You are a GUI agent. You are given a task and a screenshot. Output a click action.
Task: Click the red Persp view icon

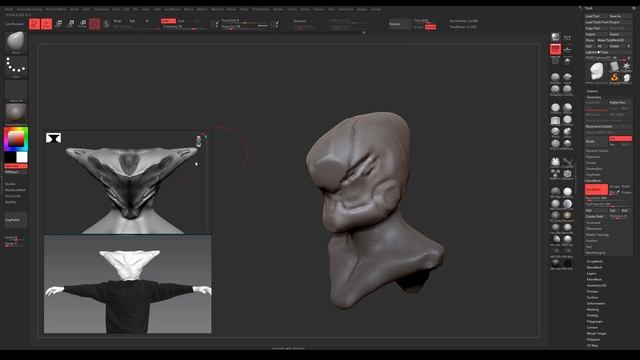click(x=556, y=49)
